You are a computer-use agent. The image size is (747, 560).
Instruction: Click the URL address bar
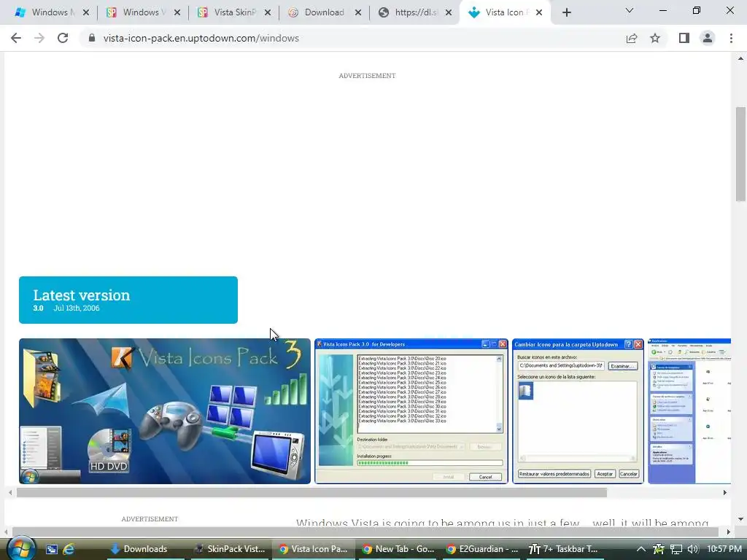click(x=352, y=38)
